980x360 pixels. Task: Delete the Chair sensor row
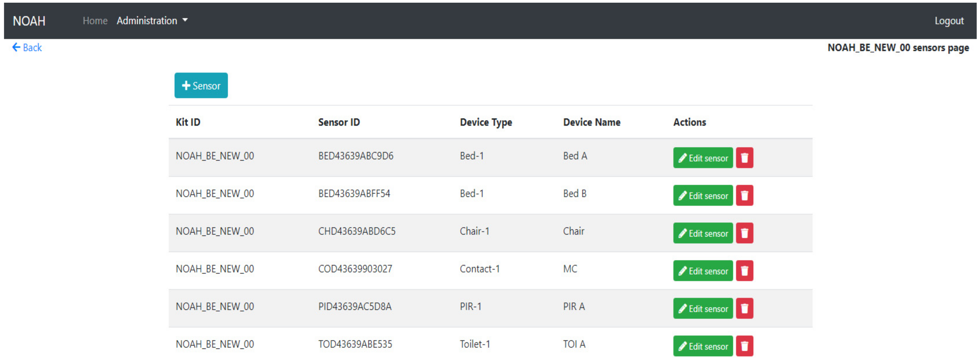(744, 233)
